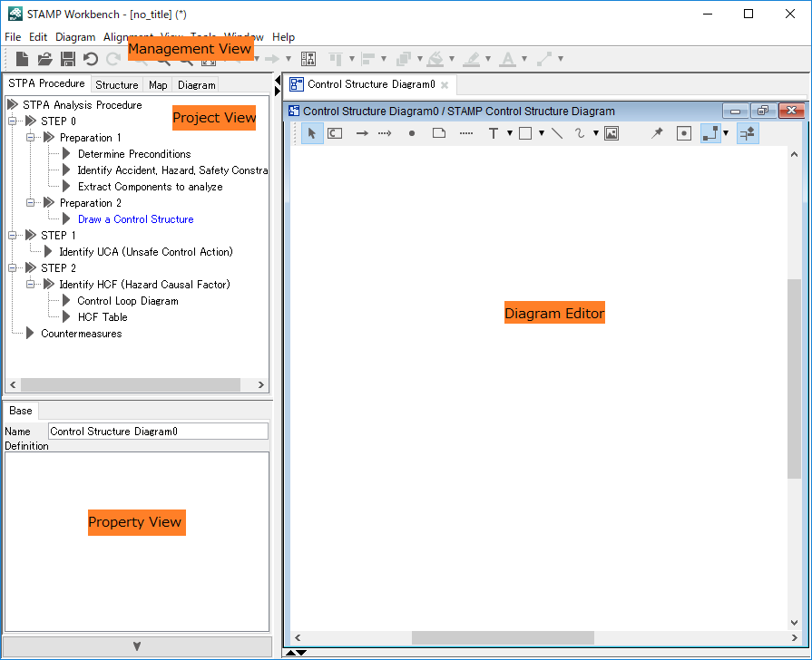812x660 pixels.
Task: Click the align left icon
Action: click(x=367, y=59)
